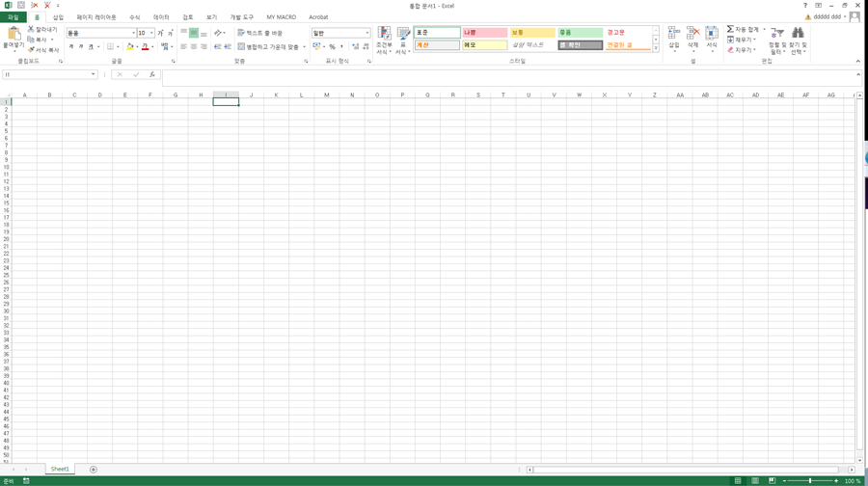Open the font size 10 dropdown
Image resolution: width=868 pixels, height=486 pixels.
click(x=151, y=33)
